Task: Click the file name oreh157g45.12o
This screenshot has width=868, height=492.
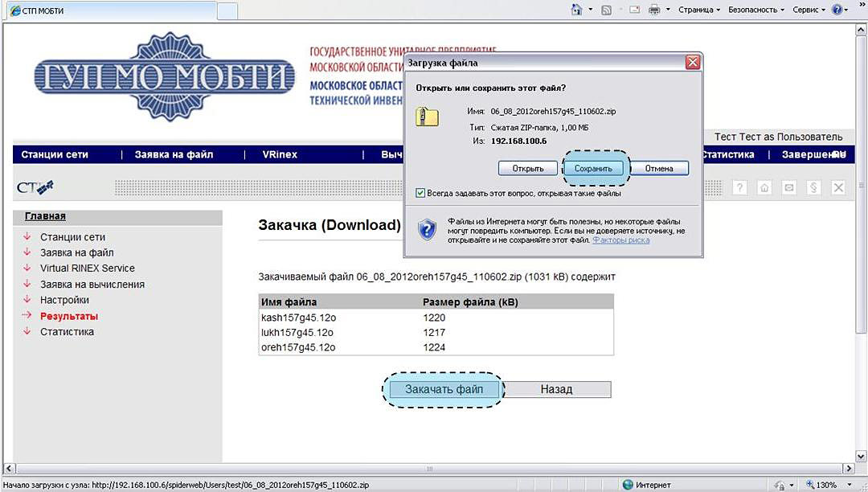Action: pyautogui.click(x=298, y=347)
